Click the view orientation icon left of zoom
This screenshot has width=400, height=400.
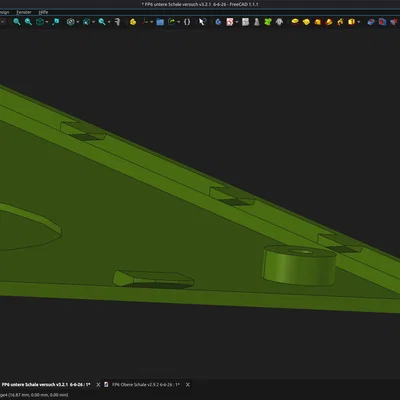[x=87, y=22]
